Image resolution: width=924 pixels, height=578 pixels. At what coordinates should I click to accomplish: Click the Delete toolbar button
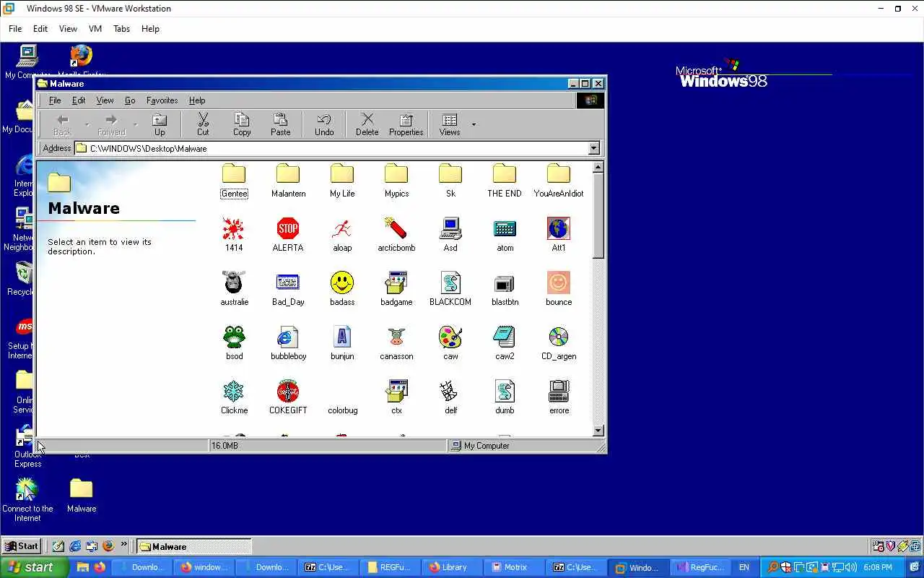[367, 124]
